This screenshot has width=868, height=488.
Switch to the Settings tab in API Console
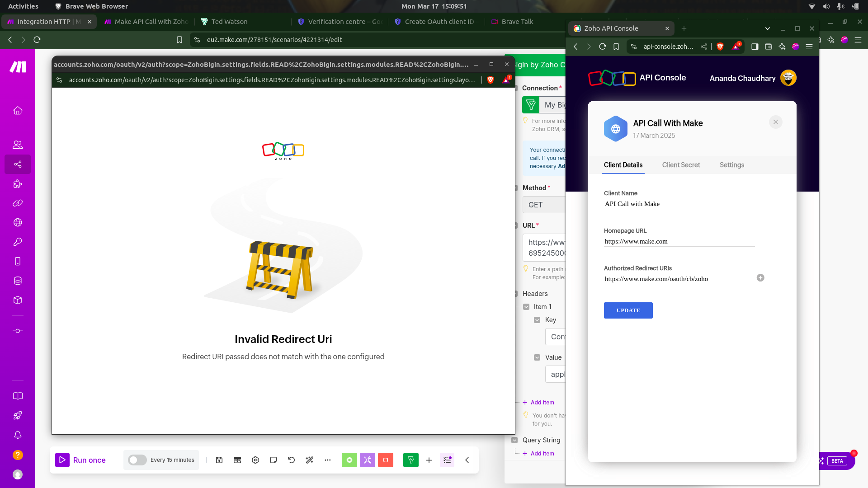[x=731, y=165]
